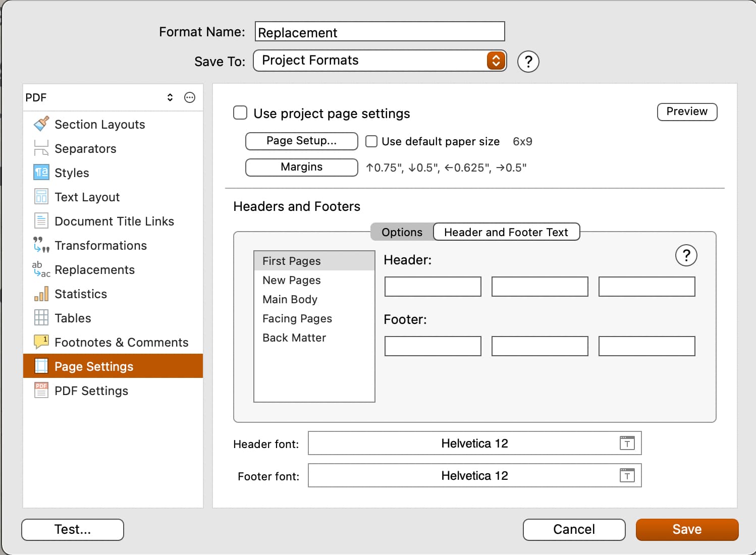Tick Use default paper size checkbox
Screen dimensions: 756x555
(371, 141)
